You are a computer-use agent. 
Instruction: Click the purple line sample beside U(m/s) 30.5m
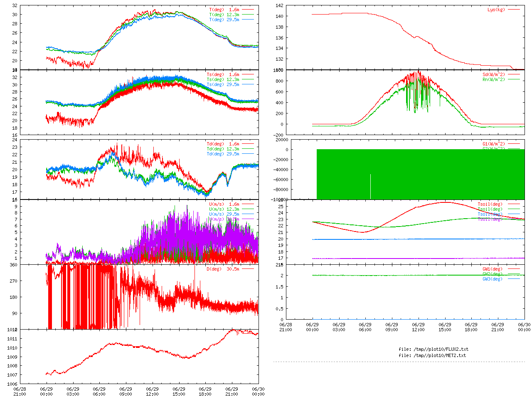(x=248, y=219)
